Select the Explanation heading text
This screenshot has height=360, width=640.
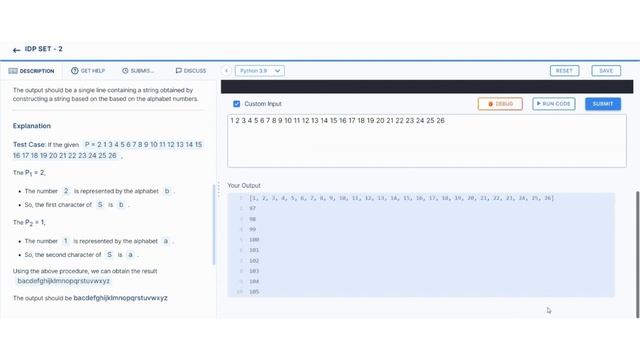point(32,126)
